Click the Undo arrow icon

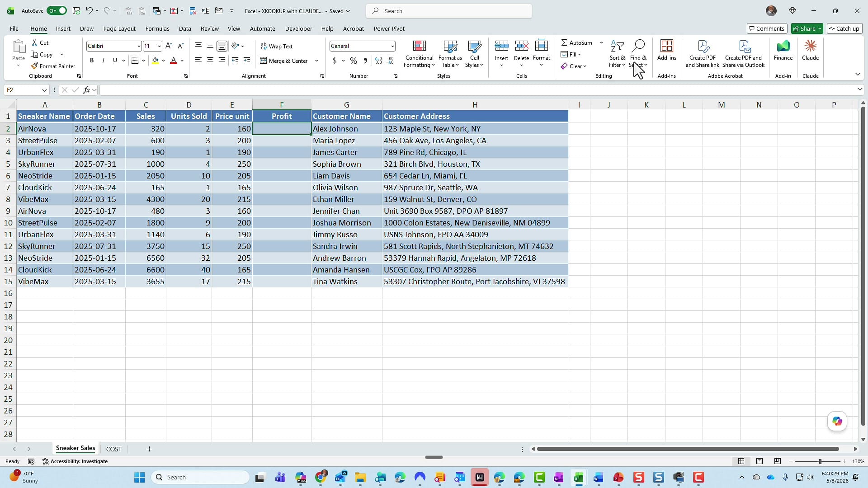[x=89, y=10]
